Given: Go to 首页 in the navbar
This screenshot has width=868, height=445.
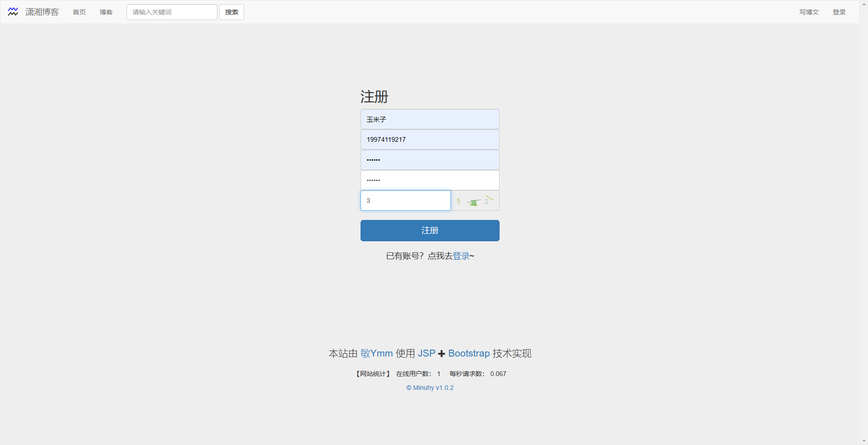Looking at the screenshot, I should coord(79,12).
